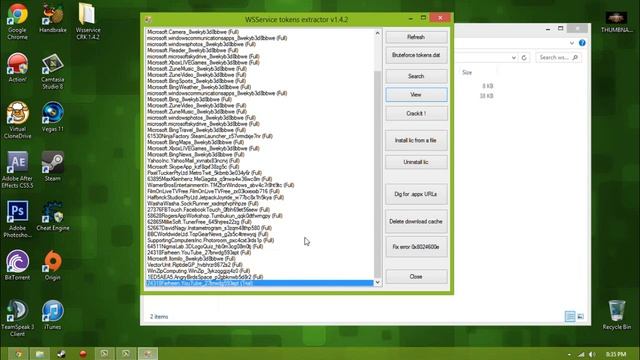
Task: Click Explorer search box
Action: 558,58
